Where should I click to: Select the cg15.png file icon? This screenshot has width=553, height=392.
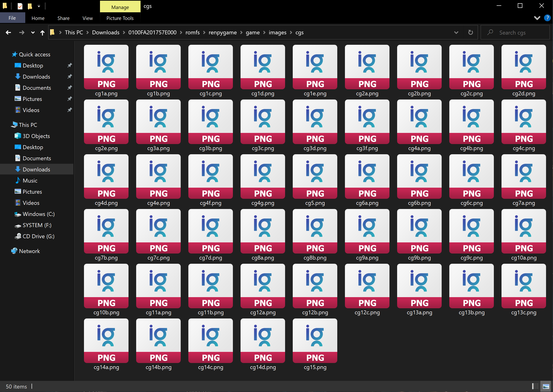tap(315, 341)
